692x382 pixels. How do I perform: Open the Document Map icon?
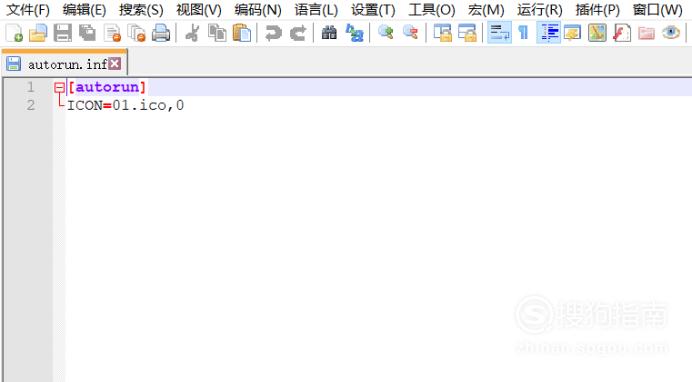[x=597, y=33]
